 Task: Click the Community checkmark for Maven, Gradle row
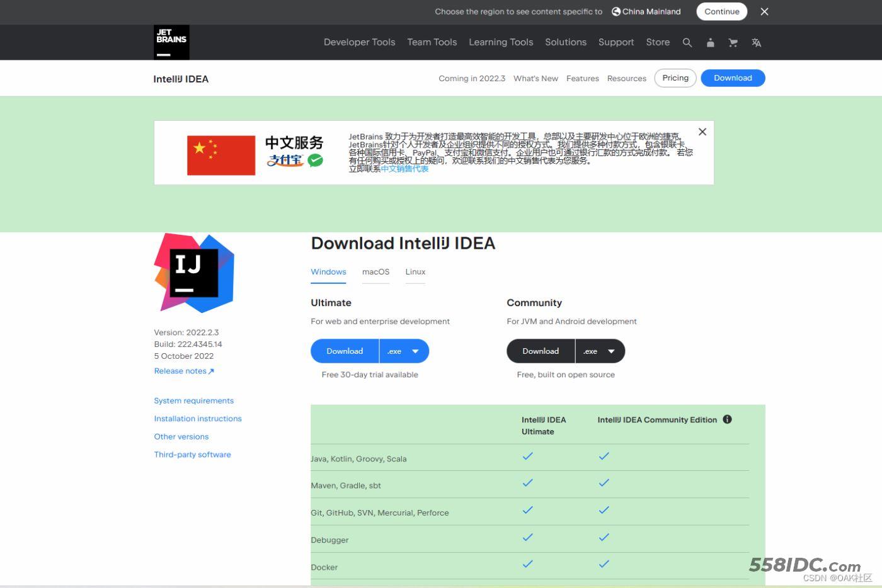(604, 483)
